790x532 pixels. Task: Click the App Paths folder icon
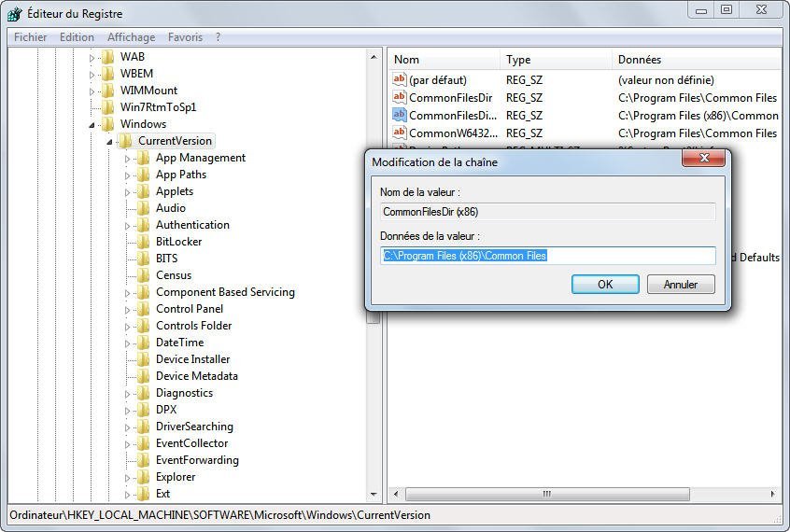click(x=144, y=175)
